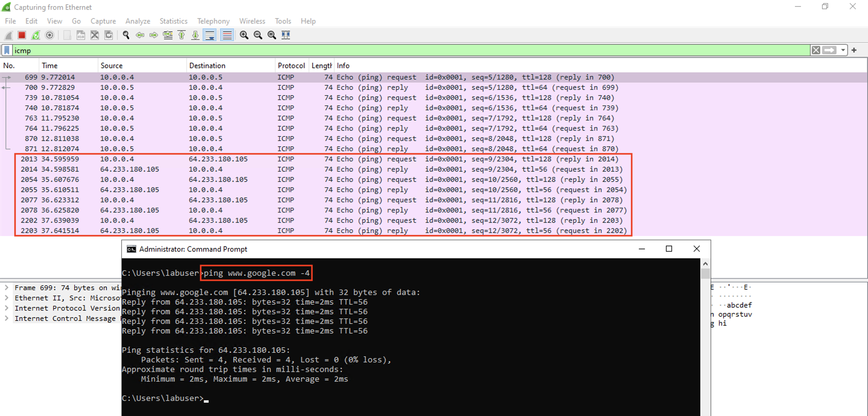Image resolution: width=868 pixels, height=416 pixels.
Task: Restart the current capture
Action: (36, 35)
